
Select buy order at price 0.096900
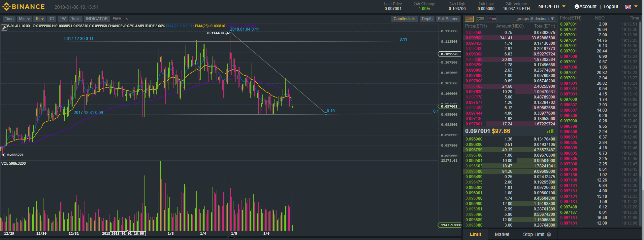coord(510,139)
